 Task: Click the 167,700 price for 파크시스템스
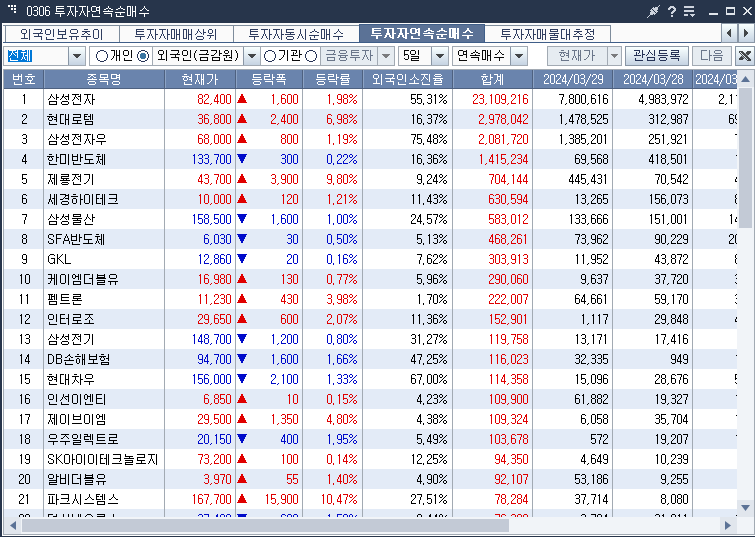pyautogui.click(x=211, y=499)
